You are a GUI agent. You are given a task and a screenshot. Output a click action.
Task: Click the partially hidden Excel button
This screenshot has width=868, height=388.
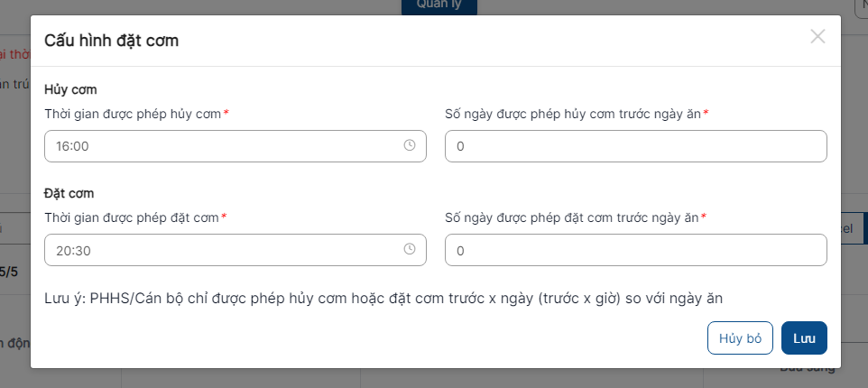(854, 228)
